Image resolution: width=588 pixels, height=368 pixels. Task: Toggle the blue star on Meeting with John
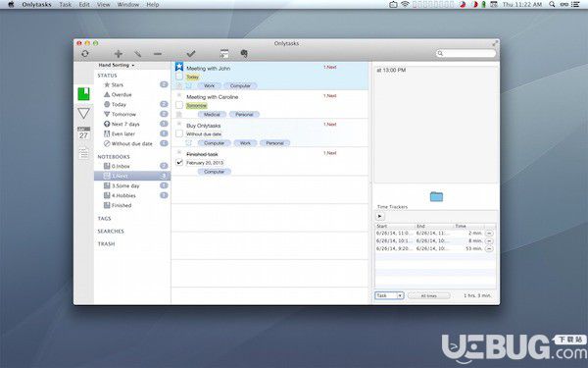pos(179,67)
